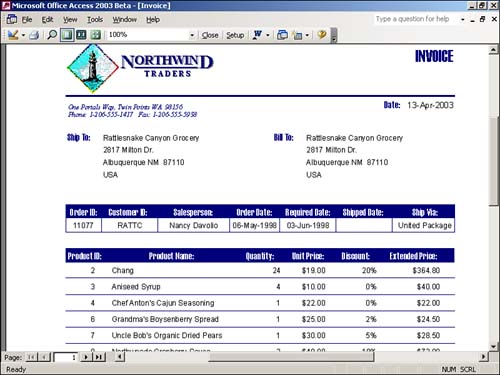The width and height of the screenshot is (500, 375).
Task: Toggle the Multiple Pages view button
Action: point(95,35)
